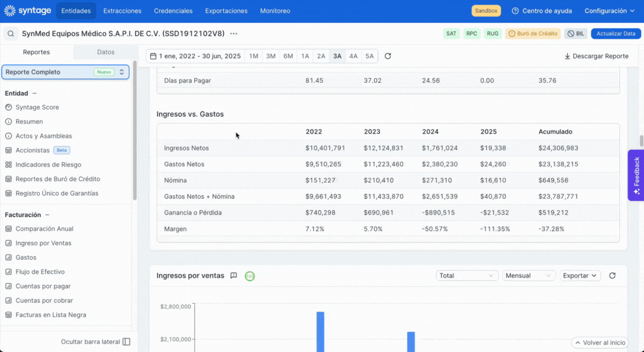The height and width of the screenshot is (352, 644).
Task: Click the Cuentas por pagar chart icon
Action: pos(8,286)
